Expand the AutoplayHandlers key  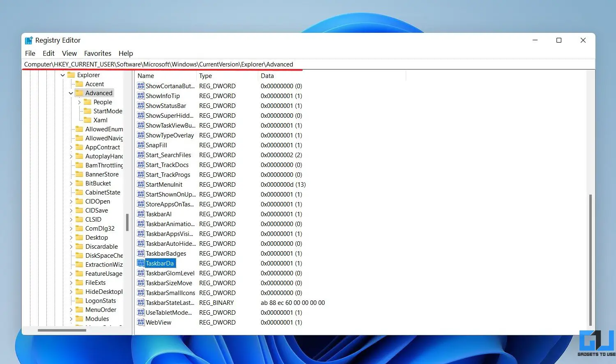pyautogui.click(x=71, y=156)
